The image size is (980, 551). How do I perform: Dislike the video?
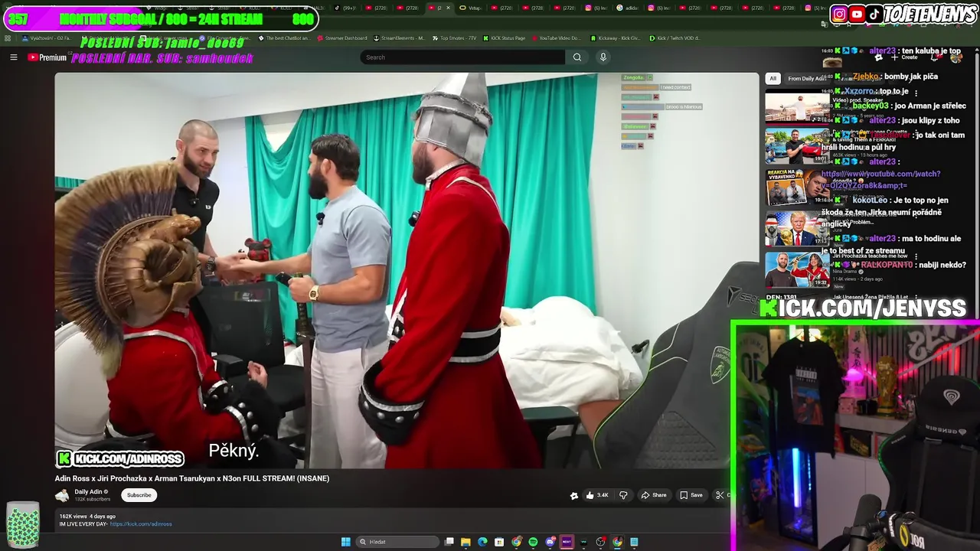coord(623,495)
